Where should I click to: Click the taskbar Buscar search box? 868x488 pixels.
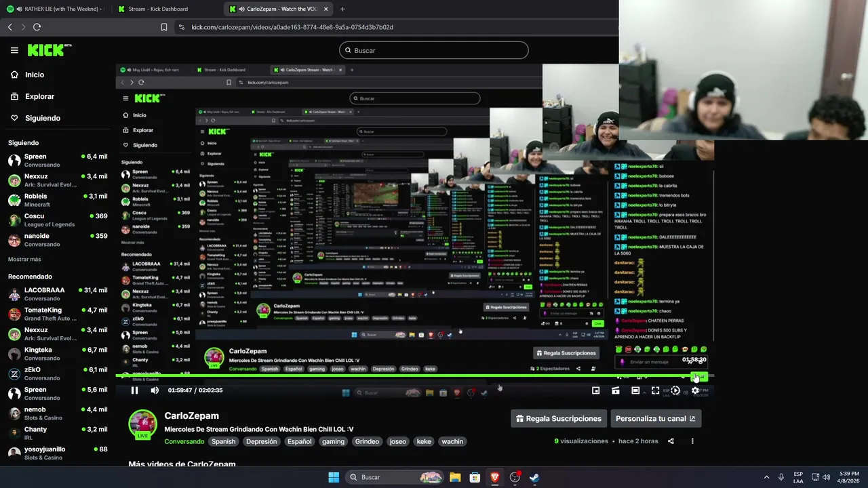pos(395,477)
